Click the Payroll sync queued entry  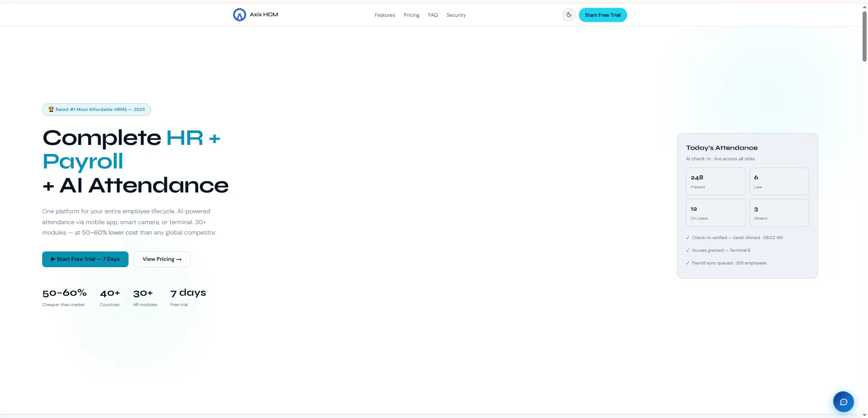[726, 263]
